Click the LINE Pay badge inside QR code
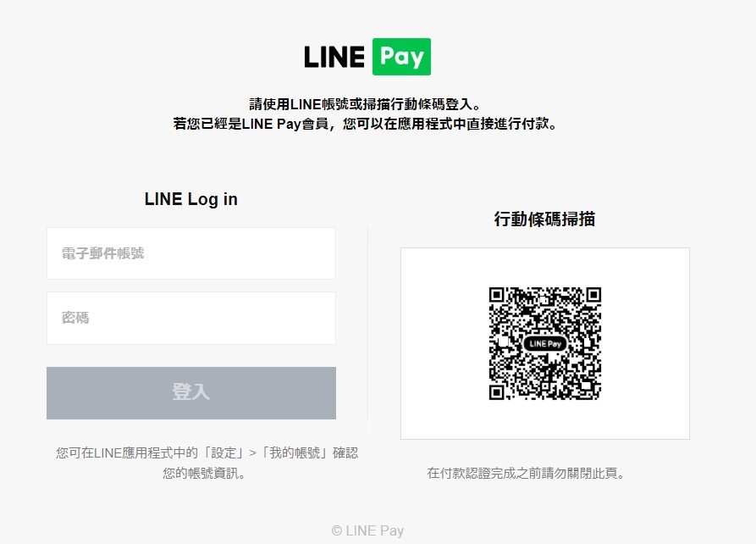The image size is (756, 544). click(545, 344)
